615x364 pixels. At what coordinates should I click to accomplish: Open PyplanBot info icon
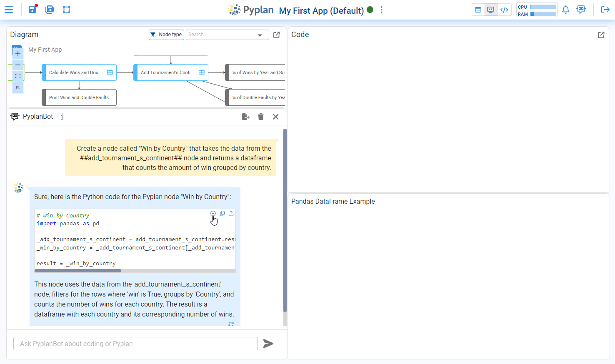coord(62,117)
